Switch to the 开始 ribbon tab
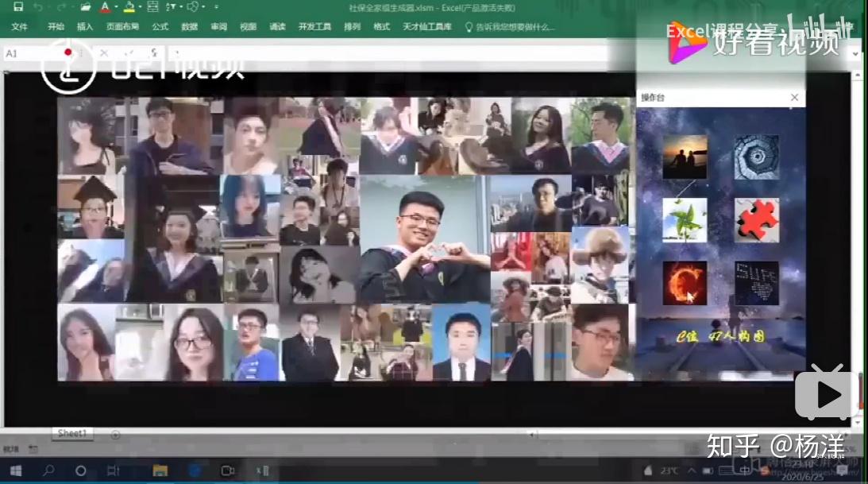The width and height of the screenshot is (868, 484). pyautogui.click(x=56, y=26)
